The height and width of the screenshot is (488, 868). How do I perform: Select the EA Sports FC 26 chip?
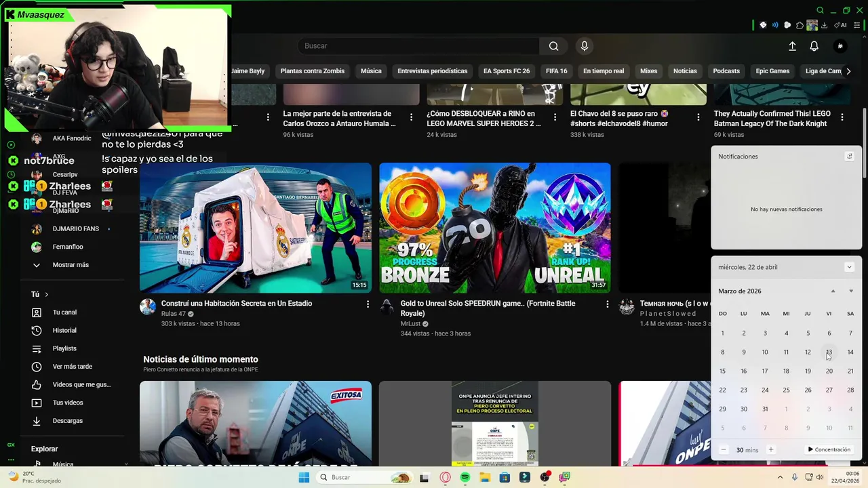[x=507, y=71]
